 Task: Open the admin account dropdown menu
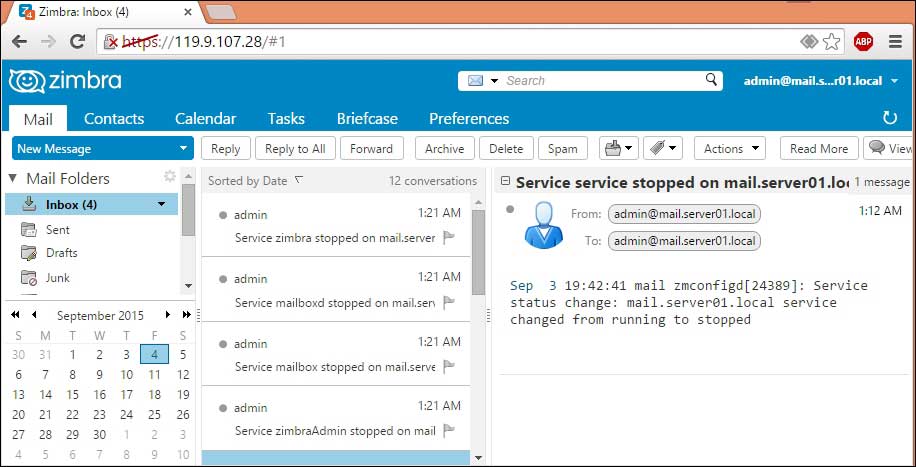(x=894, y=81)
